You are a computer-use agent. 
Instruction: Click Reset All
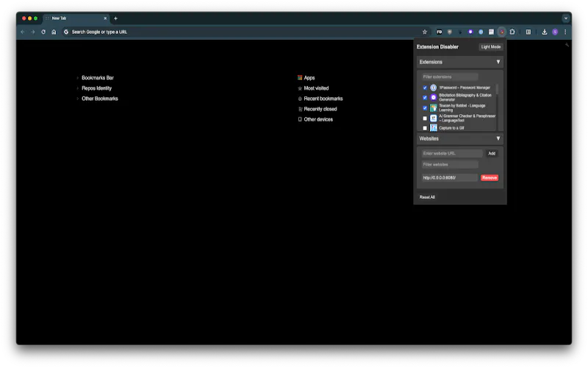pos(427,197)
